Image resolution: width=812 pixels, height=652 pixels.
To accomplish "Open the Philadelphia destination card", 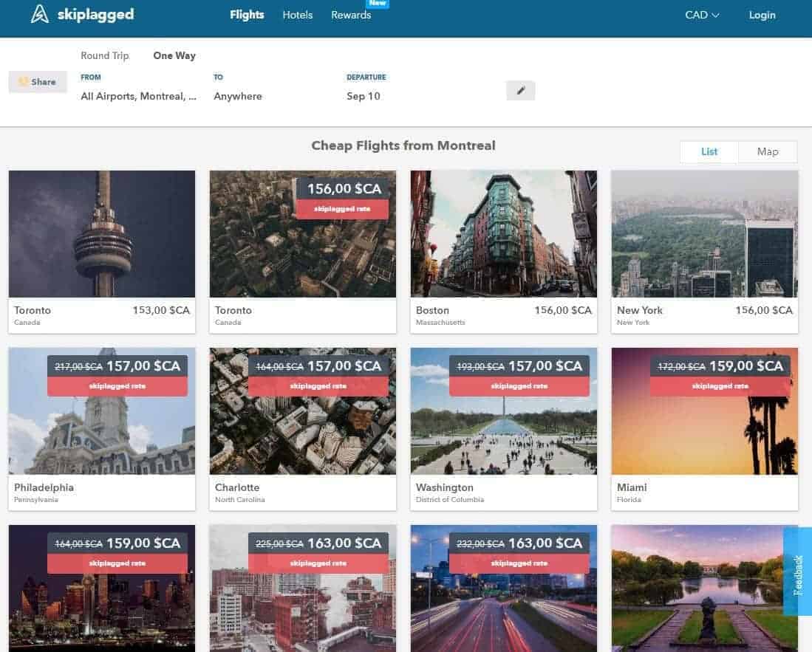I will (x=102, y=428).
